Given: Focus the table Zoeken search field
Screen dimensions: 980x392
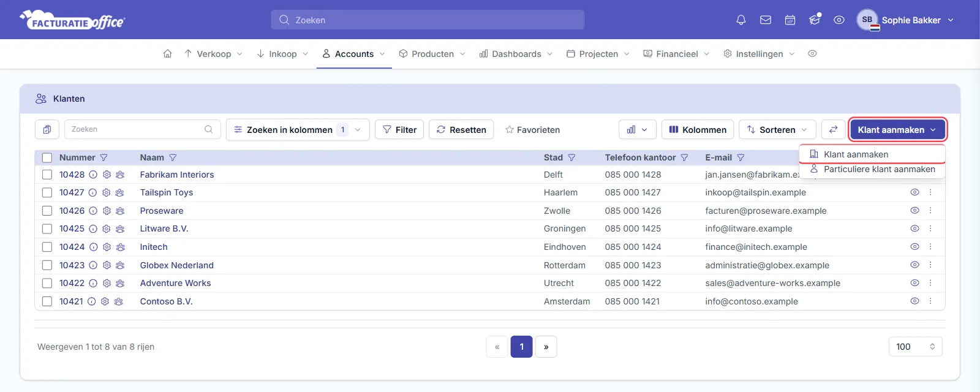Looking at the screenshot, I should click(142, 129).
